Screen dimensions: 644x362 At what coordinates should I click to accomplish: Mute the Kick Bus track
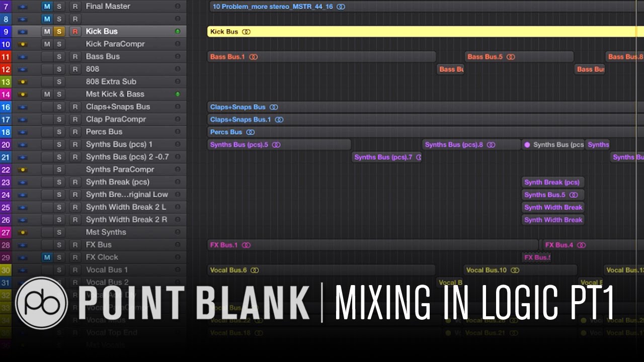tap(47, 32)
